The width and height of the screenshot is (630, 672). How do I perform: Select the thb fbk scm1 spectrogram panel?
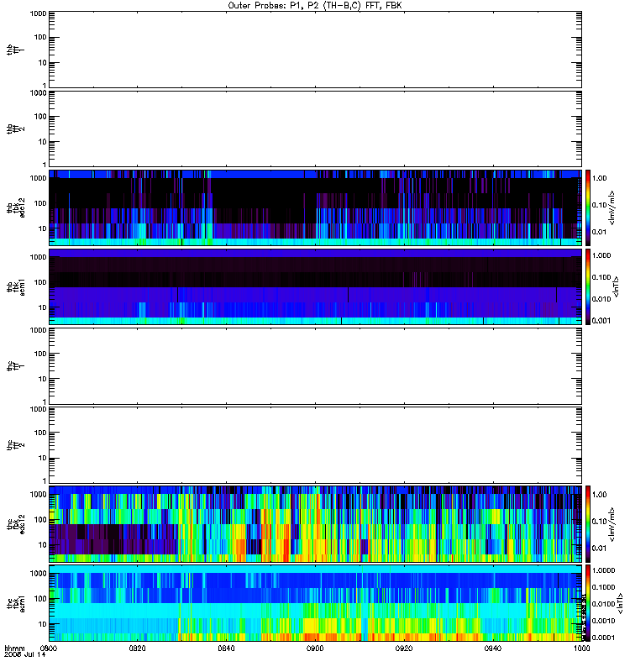(316, 287)
